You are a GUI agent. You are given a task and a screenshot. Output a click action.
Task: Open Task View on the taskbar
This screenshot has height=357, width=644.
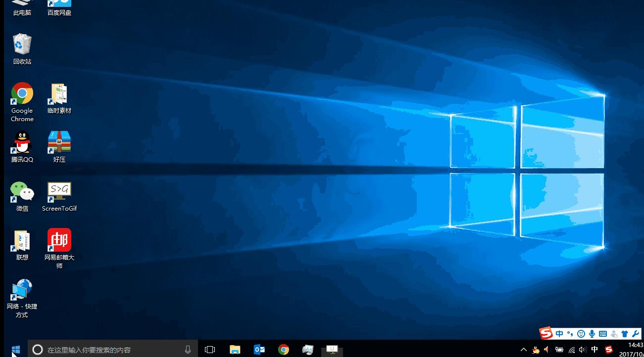point(209,349)
